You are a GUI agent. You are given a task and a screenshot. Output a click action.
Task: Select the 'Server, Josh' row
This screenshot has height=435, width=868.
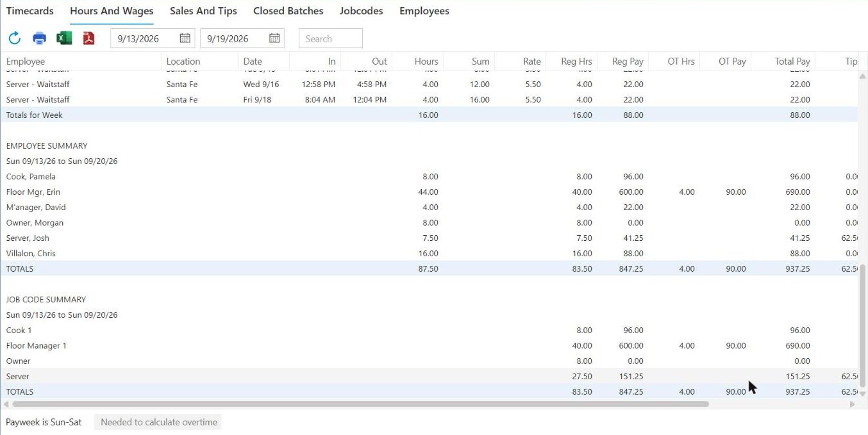[x=429, y=238]
